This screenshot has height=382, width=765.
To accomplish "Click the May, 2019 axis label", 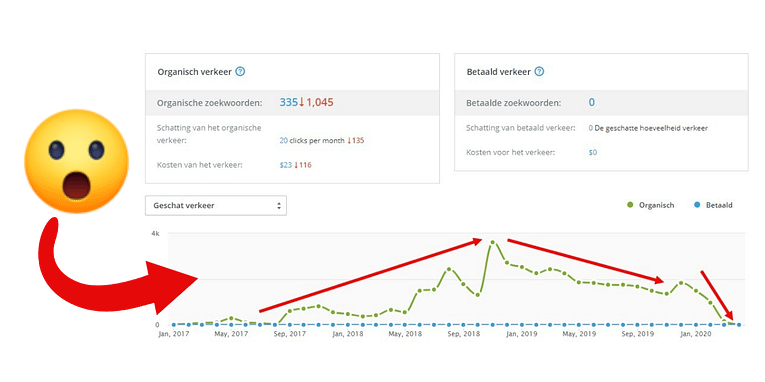I will click(x=579, y=335).
